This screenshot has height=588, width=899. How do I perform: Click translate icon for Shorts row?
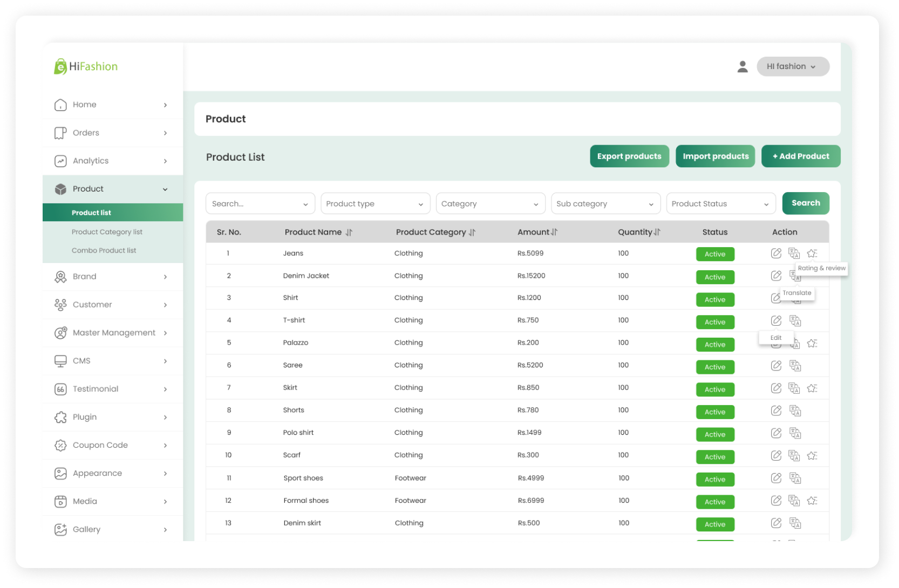[x=795, y=411]
